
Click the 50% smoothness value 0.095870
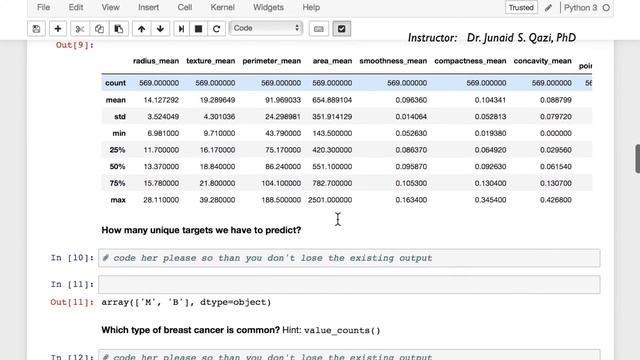point(411,167)
